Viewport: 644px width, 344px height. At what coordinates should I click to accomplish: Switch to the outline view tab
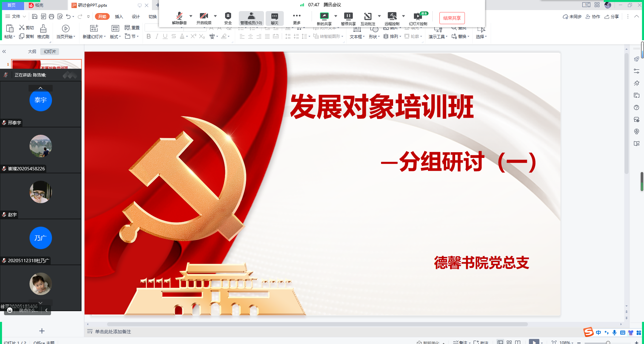tap(32, 52)
